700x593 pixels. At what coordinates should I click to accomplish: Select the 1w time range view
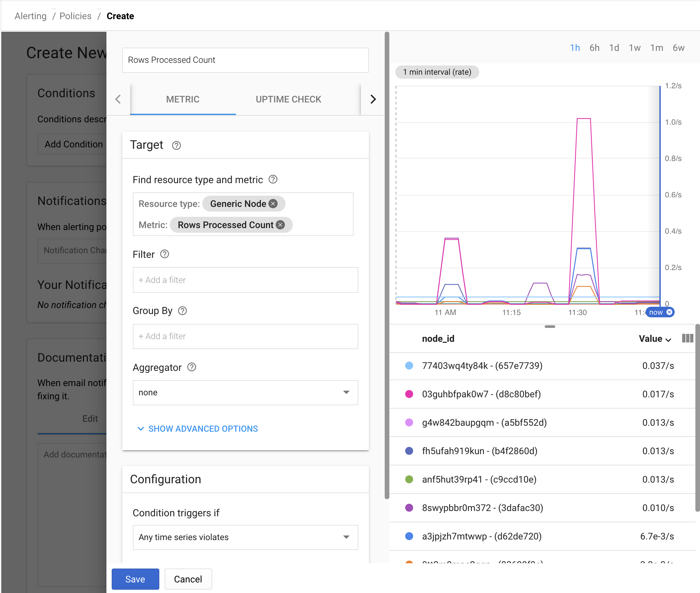[635, 48]
